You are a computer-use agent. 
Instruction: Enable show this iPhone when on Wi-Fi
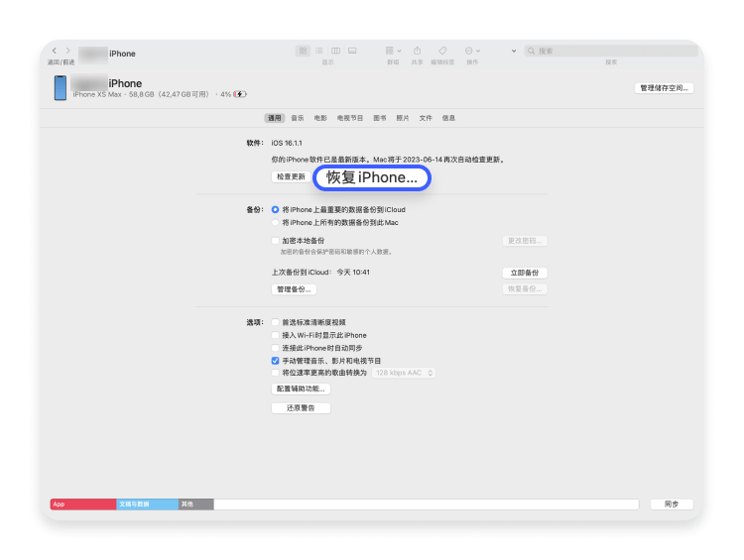coord(276,335)
